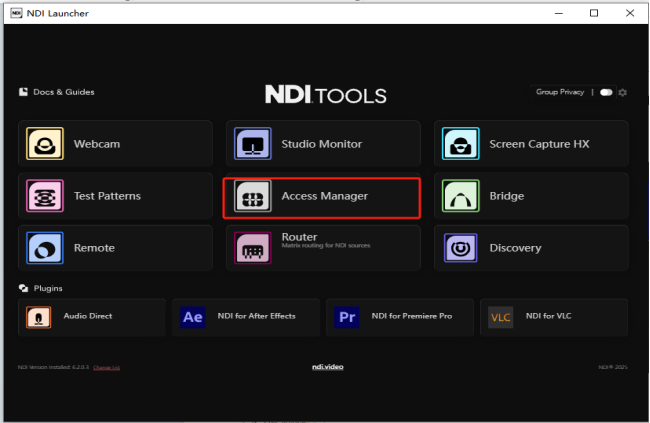650x423 pixels.
Task: Click the NDI Launcher title bar logo
Action: tap(16, 13)
